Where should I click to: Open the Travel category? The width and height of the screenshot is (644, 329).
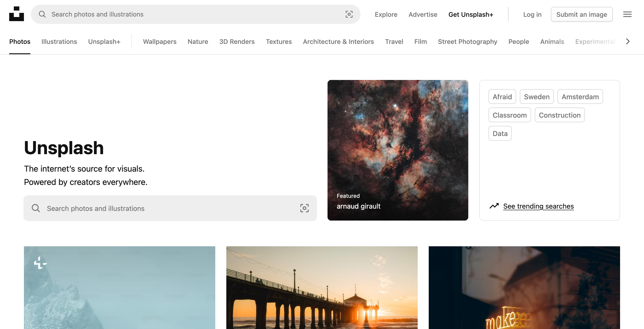click(x=394, y=41)
